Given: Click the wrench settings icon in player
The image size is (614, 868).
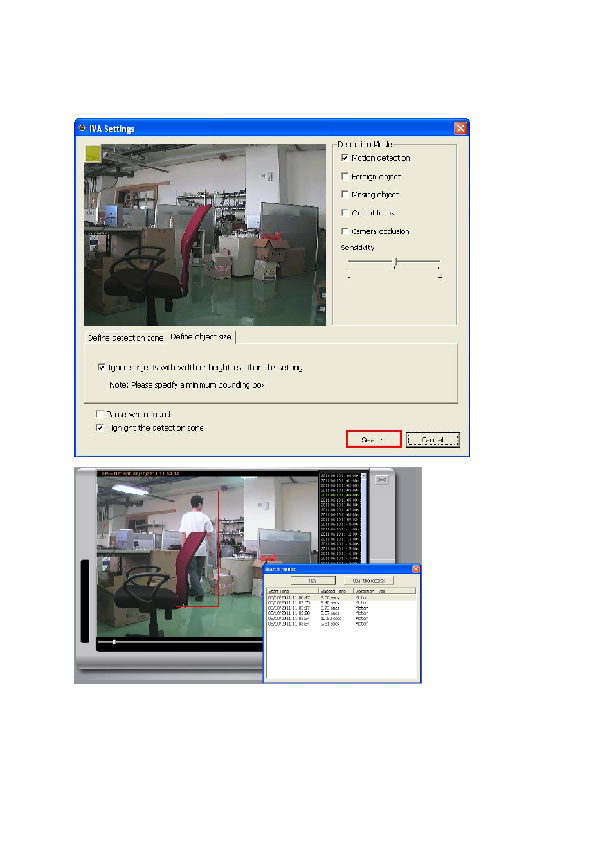Looking at the screenshot, I should pyautogui.click(x=382, y=480).
